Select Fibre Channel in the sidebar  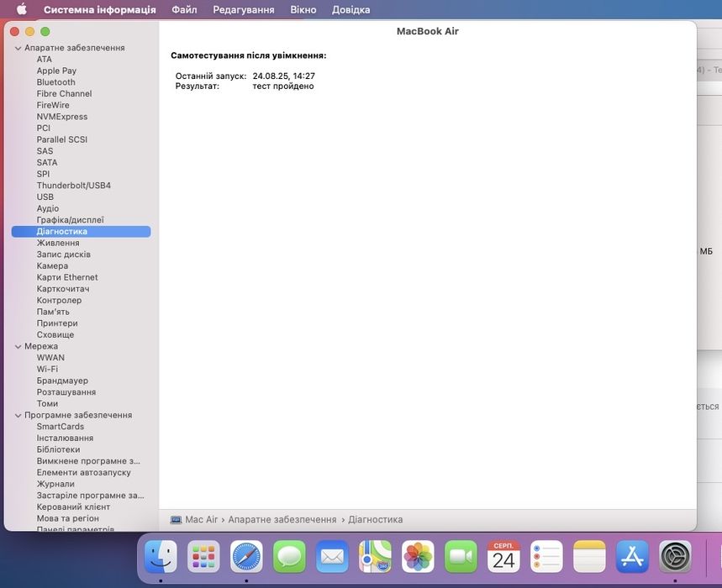(64, 94)
